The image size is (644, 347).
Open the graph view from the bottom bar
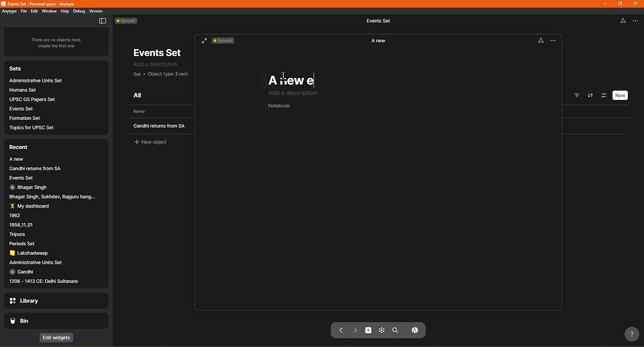point(382,330)
